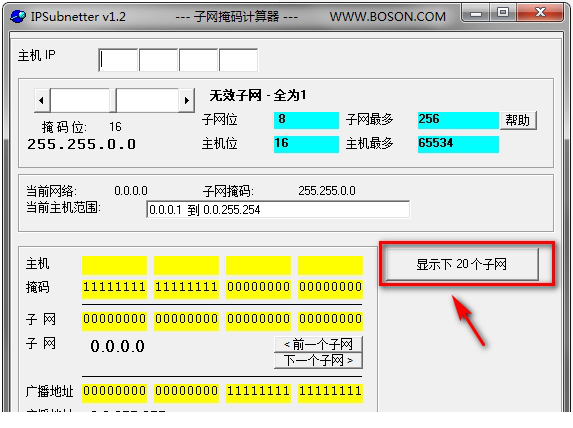Close the IPSubnetter window
The image size is (573, 428).
[x=540, y=14]
